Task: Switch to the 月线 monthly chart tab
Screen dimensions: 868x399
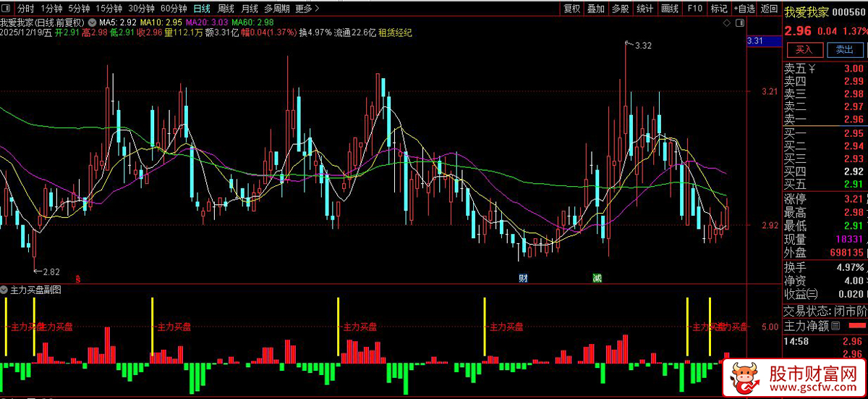Action: [x=250, y=9]
